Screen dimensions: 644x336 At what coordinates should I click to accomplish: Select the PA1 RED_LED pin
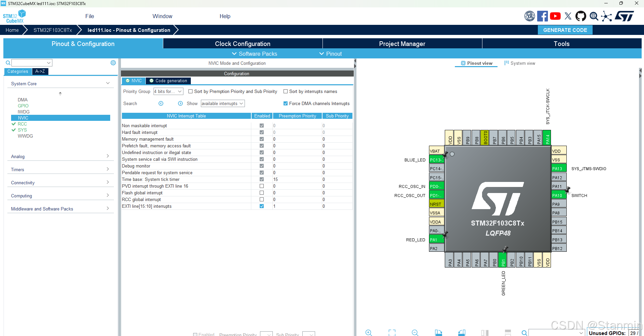click(x=436, y=240)
